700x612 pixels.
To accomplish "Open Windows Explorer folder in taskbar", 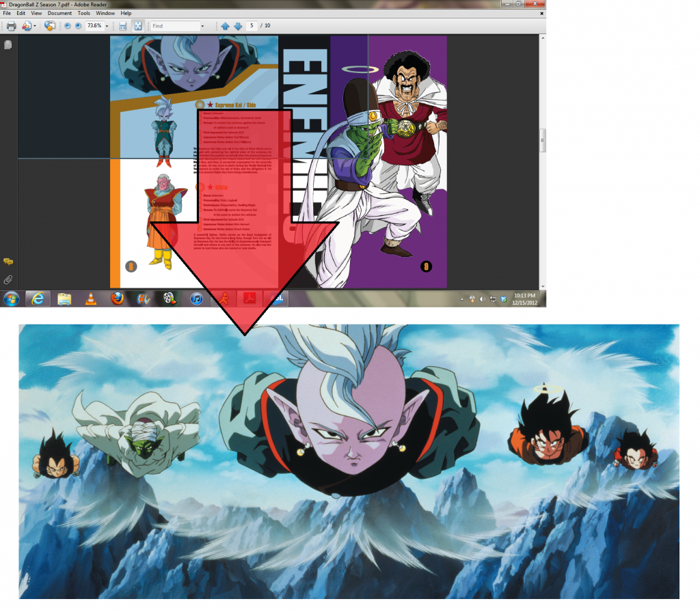I will tap(64, 299).
